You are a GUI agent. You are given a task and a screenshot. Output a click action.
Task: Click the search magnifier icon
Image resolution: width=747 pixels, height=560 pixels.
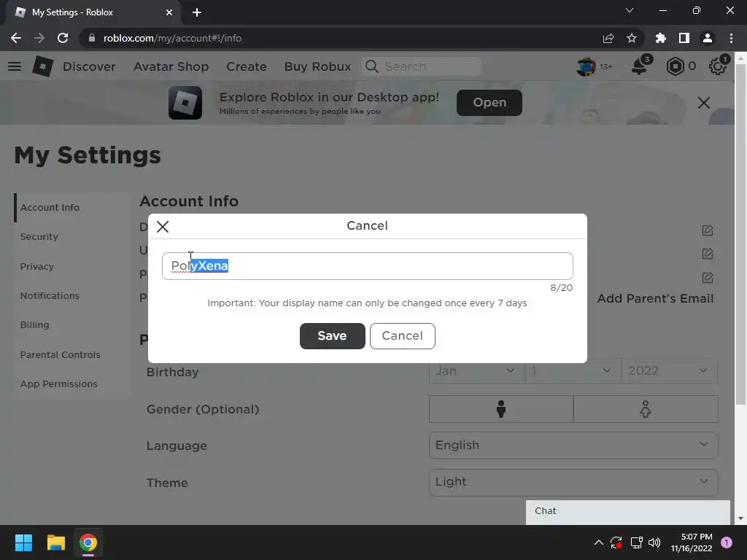(372, 66)
